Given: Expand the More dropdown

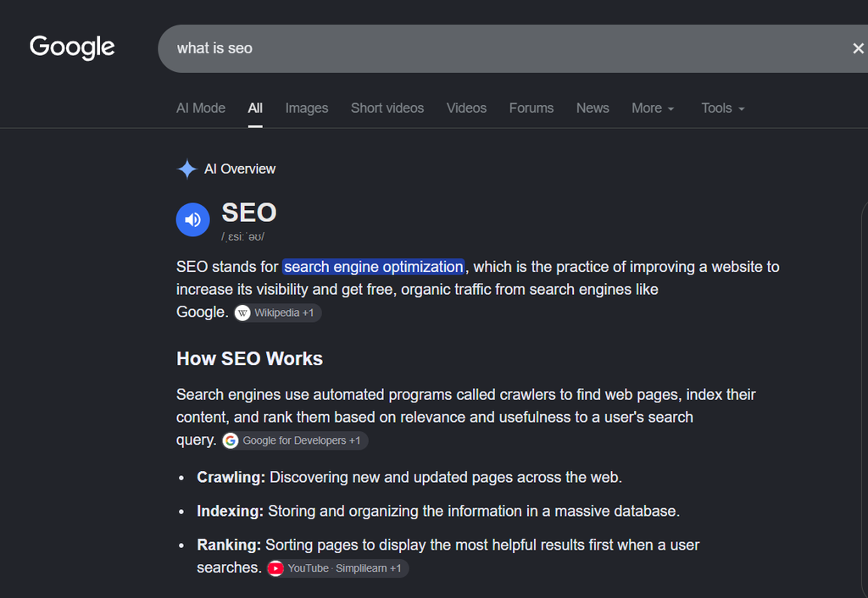Looking at the screenshot, I should [653, 108].
